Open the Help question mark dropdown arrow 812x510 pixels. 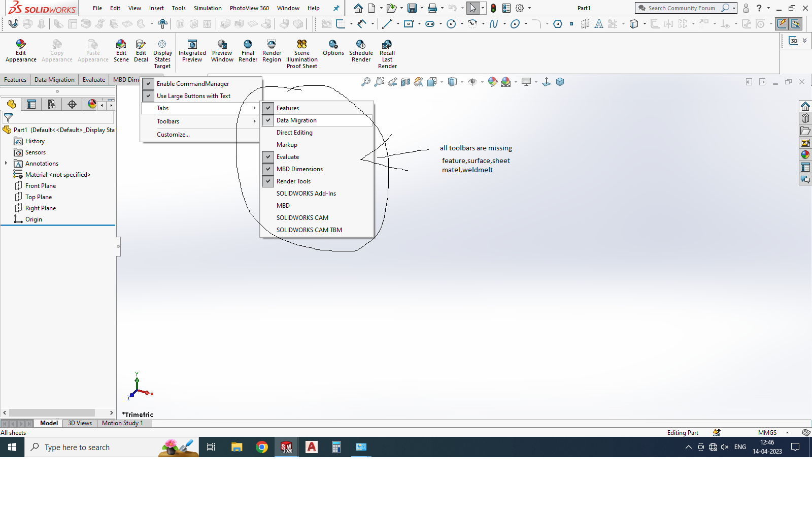[768, 8]
